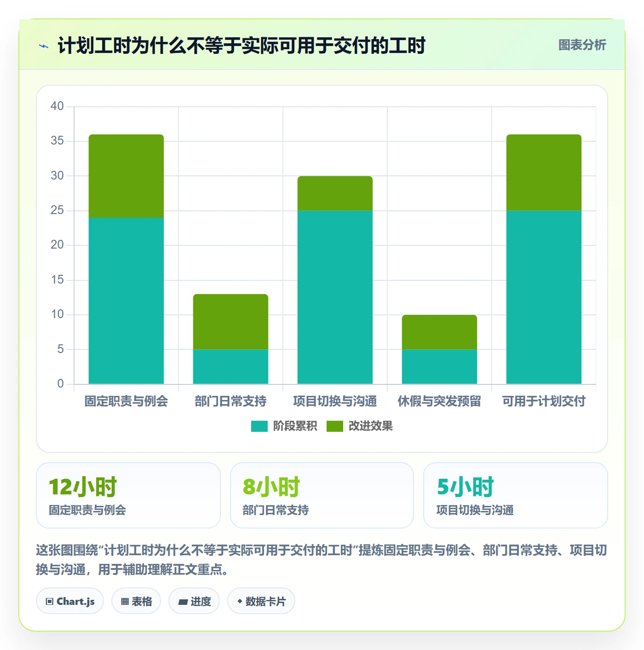644x650 pixels.
Task: Open the 5小时 项目切换与沟通 data card
Action: [516, 495]
